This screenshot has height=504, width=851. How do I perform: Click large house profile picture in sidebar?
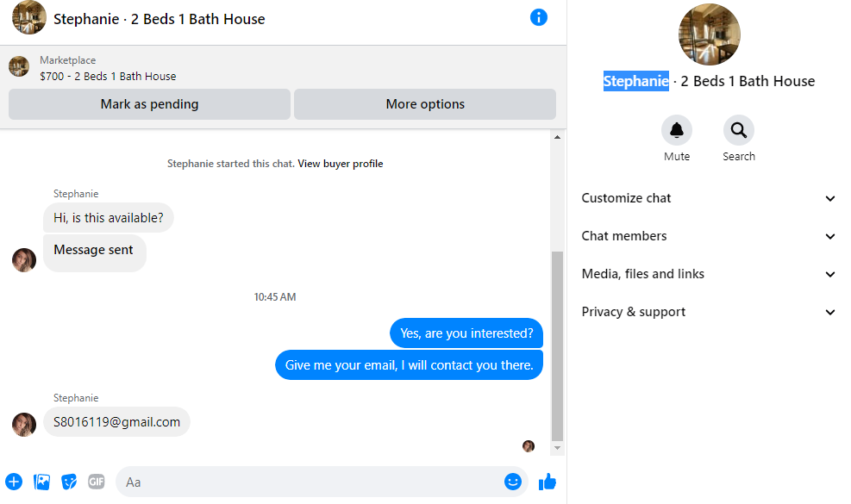[710, 34]
